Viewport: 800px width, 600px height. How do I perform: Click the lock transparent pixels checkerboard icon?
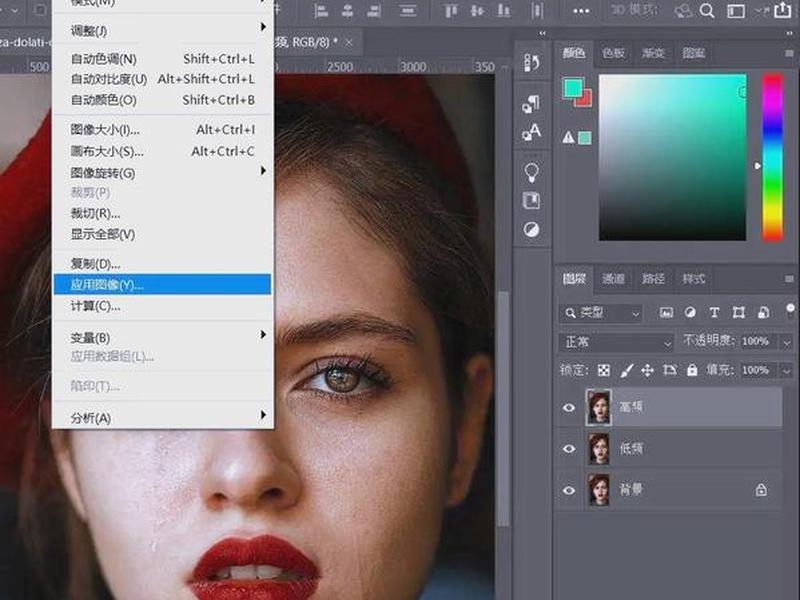tap(604, 370)
